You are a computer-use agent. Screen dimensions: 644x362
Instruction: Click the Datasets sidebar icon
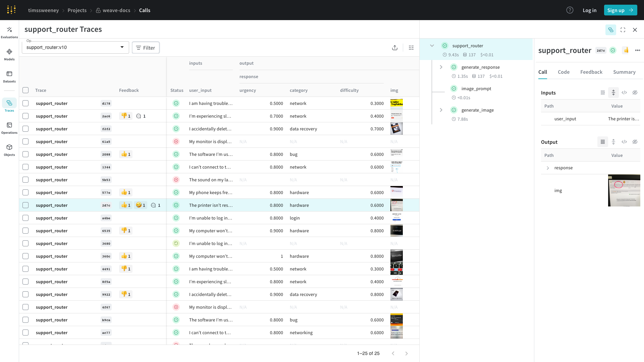tap(9, 74)
